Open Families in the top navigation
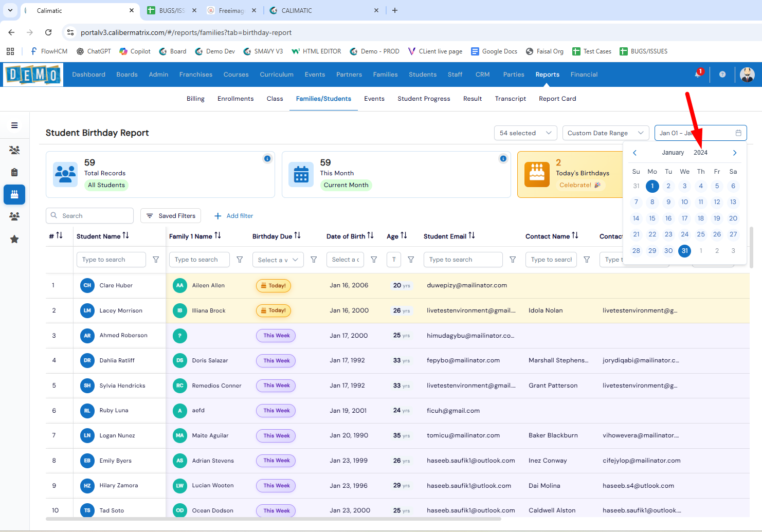The width and height of the screenshot is (762, 532). [x=385, y=75]
